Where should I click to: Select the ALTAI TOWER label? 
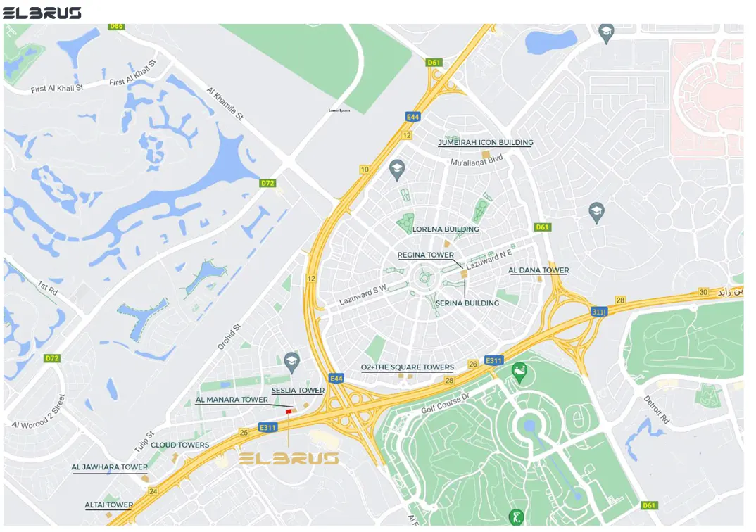click(109, 505)
